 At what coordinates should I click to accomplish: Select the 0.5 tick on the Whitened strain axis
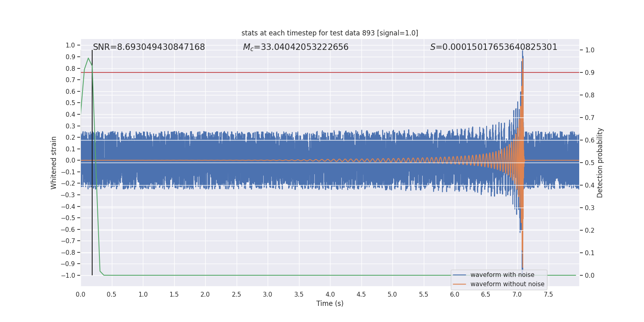tap(70, 103)
